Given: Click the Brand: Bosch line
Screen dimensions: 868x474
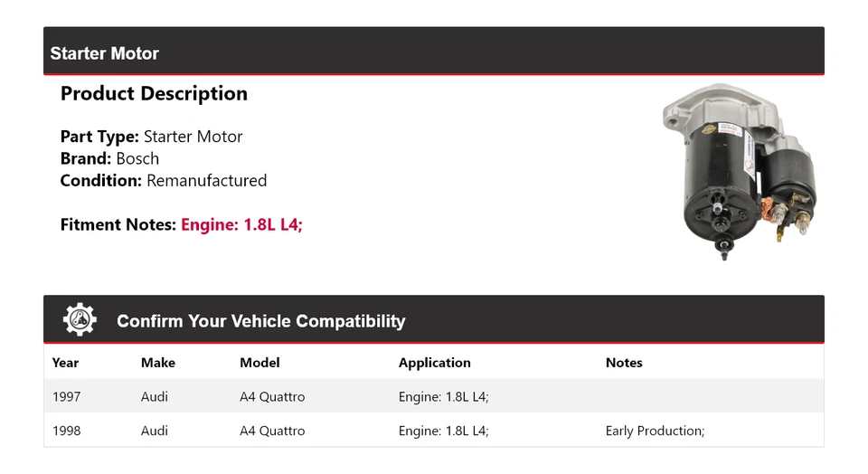Looking at the screenshot, I should click(x=109, y=158).
